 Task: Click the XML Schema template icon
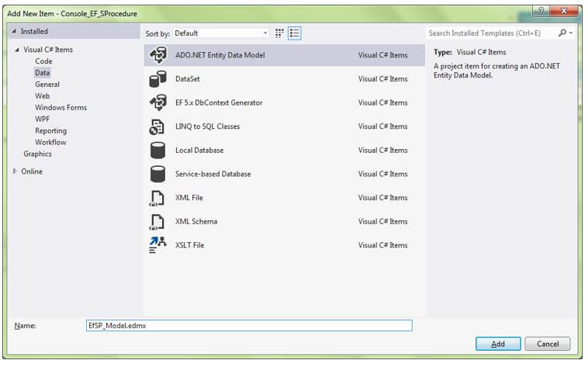pos(157,221)
